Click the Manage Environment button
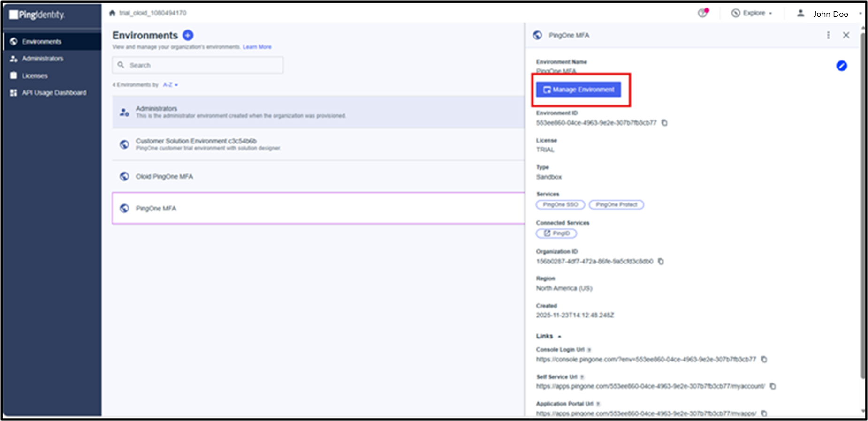This screenshot has width=868, height=421. pos(579,90)
